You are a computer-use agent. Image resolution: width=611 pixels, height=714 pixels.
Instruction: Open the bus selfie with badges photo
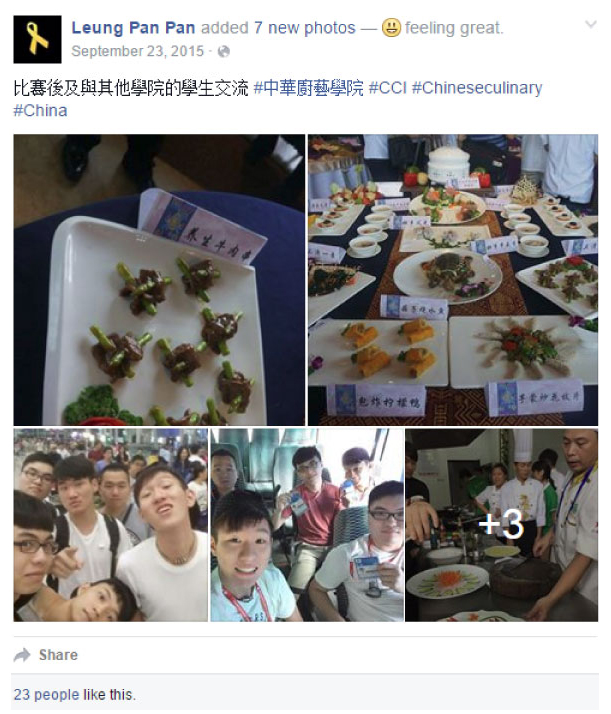tap(307, 525)
